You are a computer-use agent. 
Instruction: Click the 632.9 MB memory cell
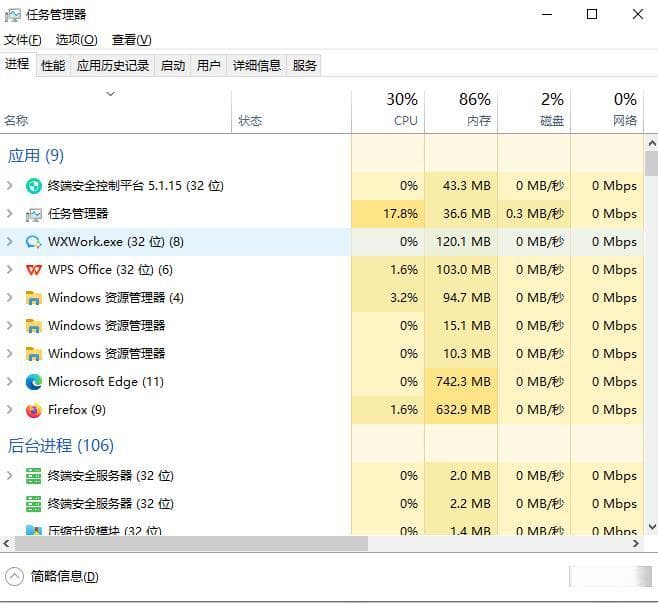coord(461,410)
